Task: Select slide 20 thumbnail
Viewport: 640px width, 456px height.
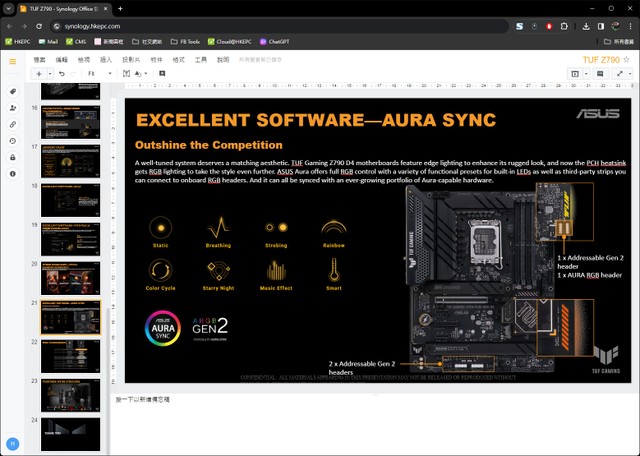Action: coord(70,278)
